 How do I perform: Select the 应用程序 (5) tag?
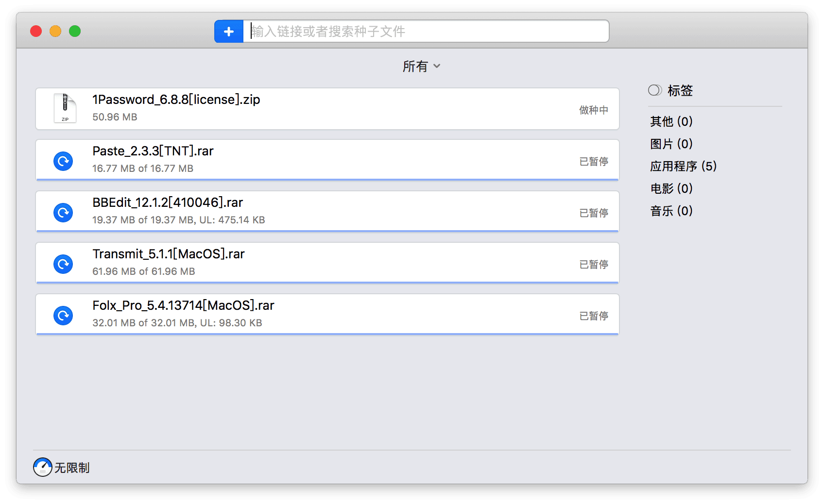tap(683, 166)
